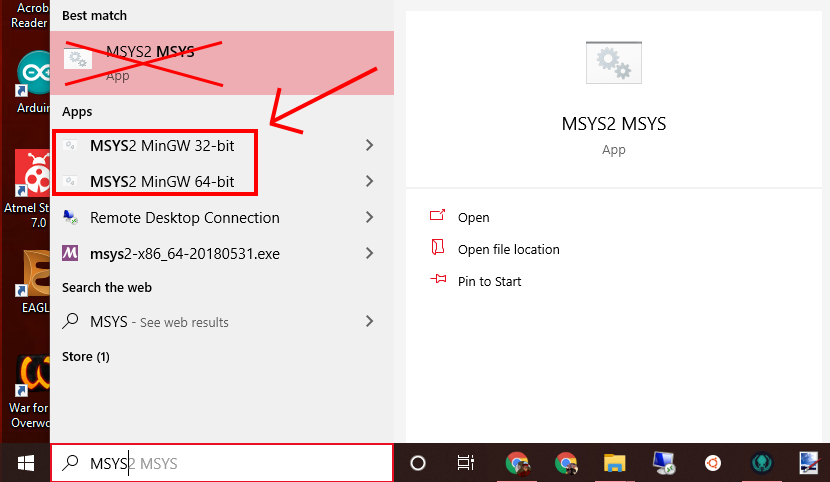This screenshot has height=482, width=830.
Task: Click the EAGLE desktop shortcut
Action: 33,282
